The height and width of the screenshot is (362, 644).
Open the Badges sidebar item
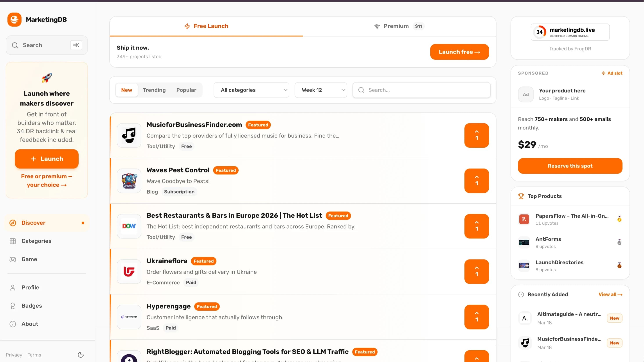tap(32, 306)
